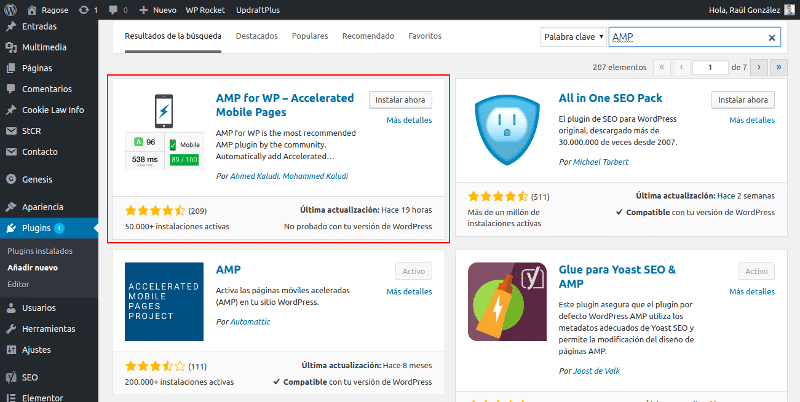Screen dimensions: 800x402
Task: Click the Ajustes settings icon
Action: [11, 350]
